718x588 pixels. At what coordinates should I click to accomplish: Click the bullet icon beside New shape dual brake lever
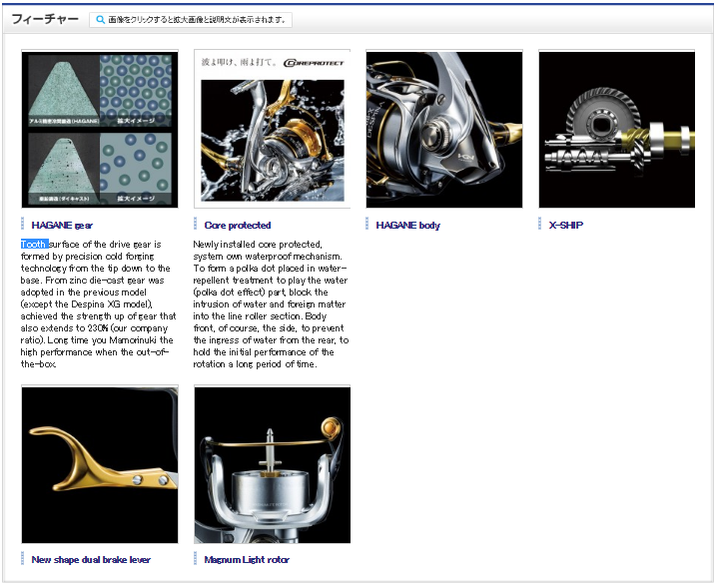[x=22, y=559]
